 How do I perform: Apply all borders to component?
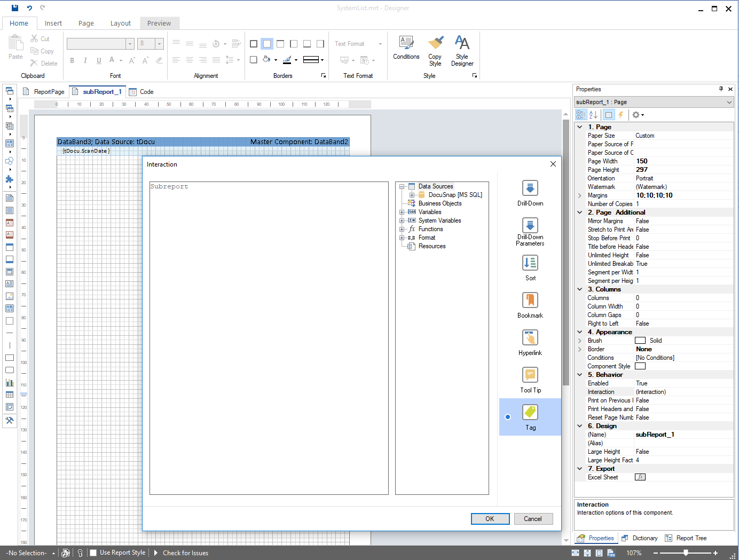point(254,44)
